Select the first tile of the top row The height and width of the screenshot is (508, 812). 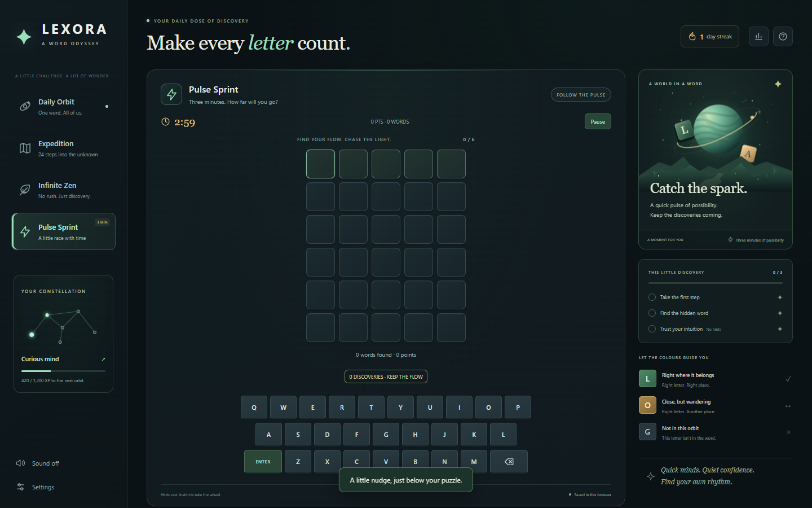pos(320,164)
